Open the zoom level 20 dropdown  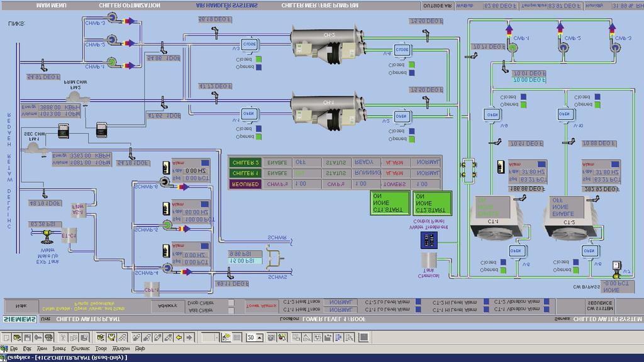(259, 337)
